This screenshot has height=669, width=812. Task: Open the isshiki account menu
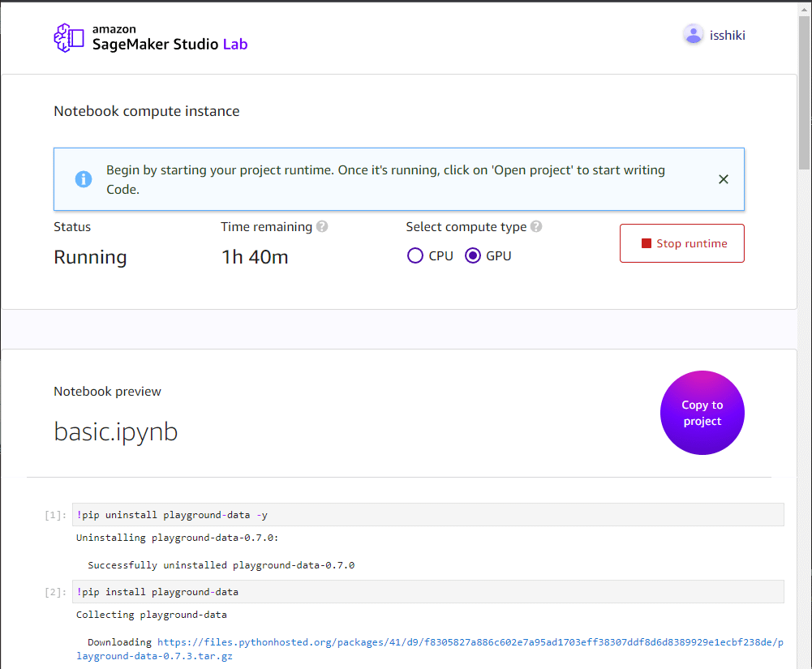point(714,34)
